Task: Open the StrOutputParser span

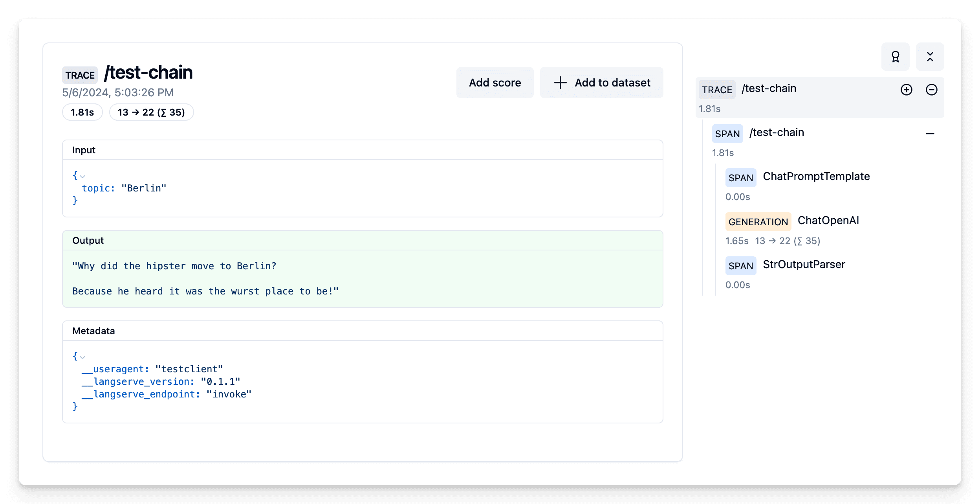Action: (x=804, y=265)
